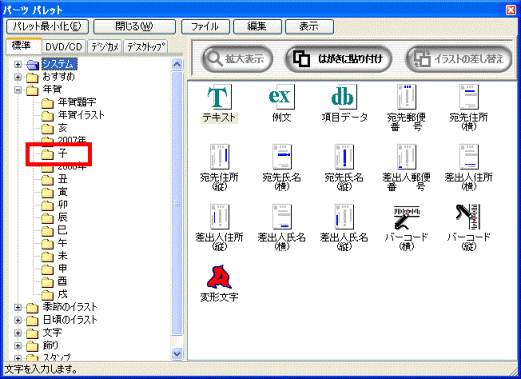The width and height of the screenshot is (521, 379).
Task: Click the パレット最小化(E) button
Action: coord(47,26)
